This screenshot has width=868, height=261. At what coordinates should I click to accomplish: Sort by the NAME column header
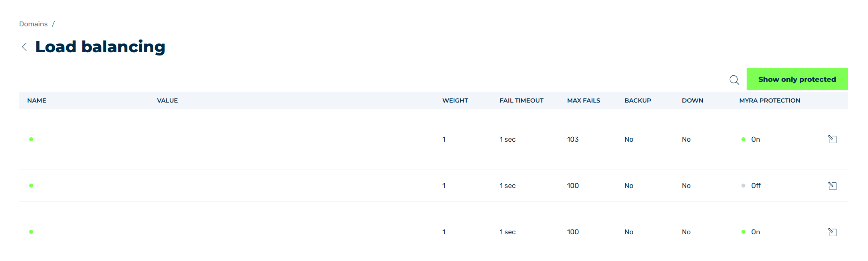point(37,101)
